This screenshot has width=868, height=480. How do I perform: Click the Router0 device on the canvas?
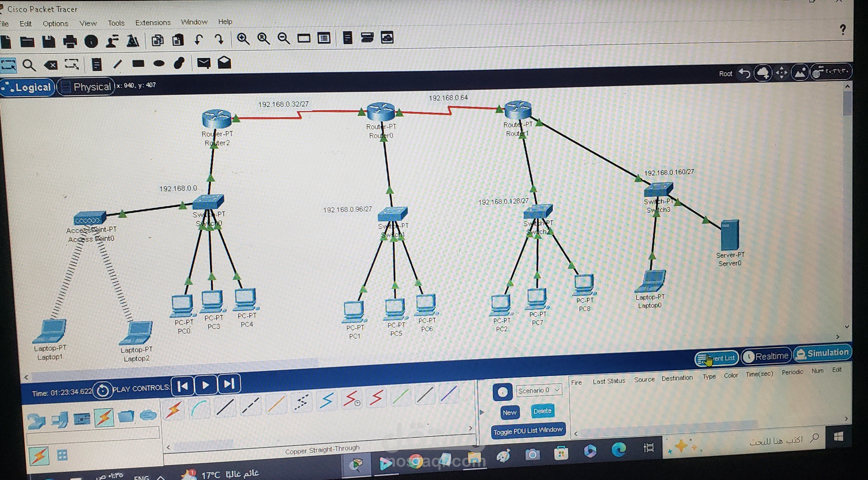(x=381, y=112)
